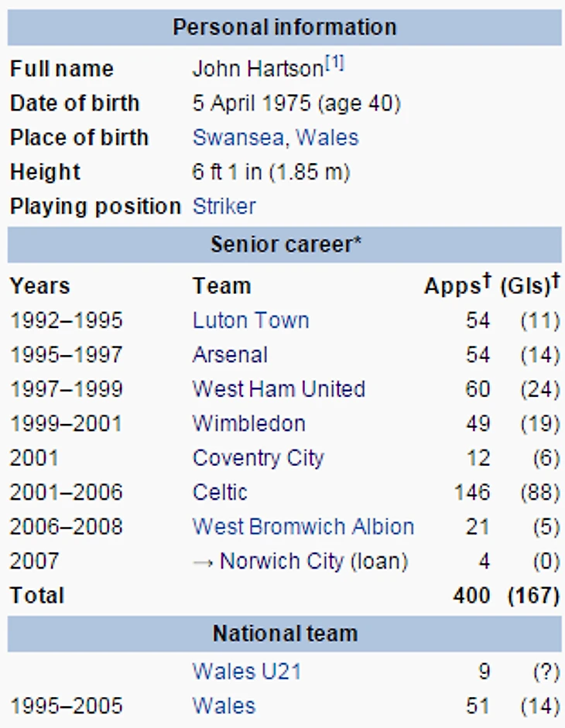Click the [1] reference footnote
The image size is (565, 728).
pos(334,65)
